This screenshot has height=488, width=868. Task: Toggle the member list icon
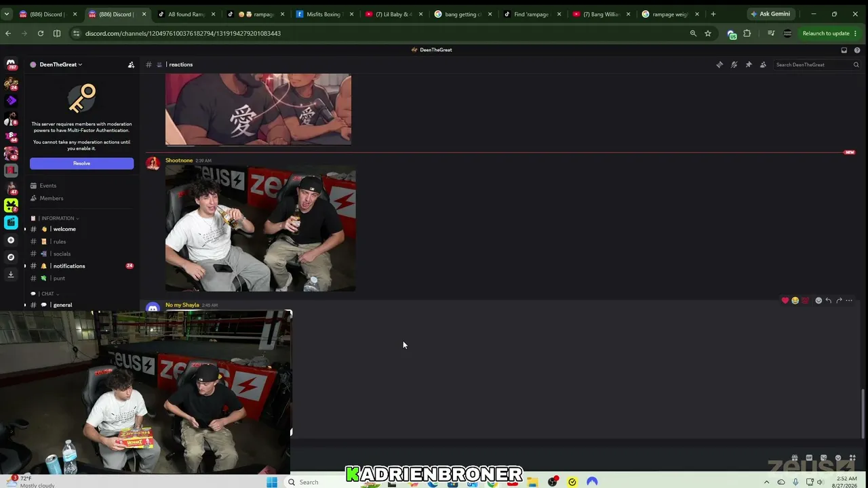click(x=763, y=64)
